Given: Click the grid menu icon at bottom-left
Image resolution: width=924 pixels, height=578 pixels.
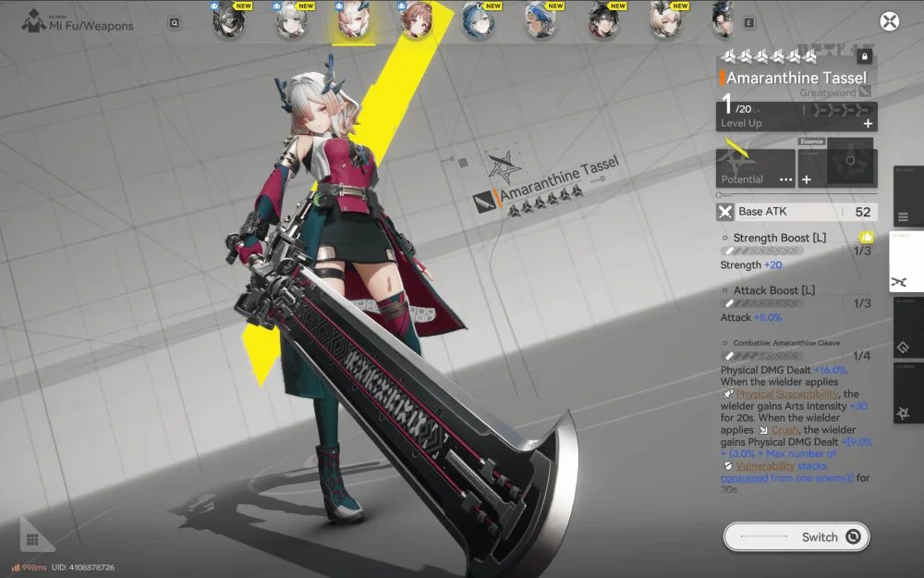Looking at the screenshot, I should coord(32,540).
